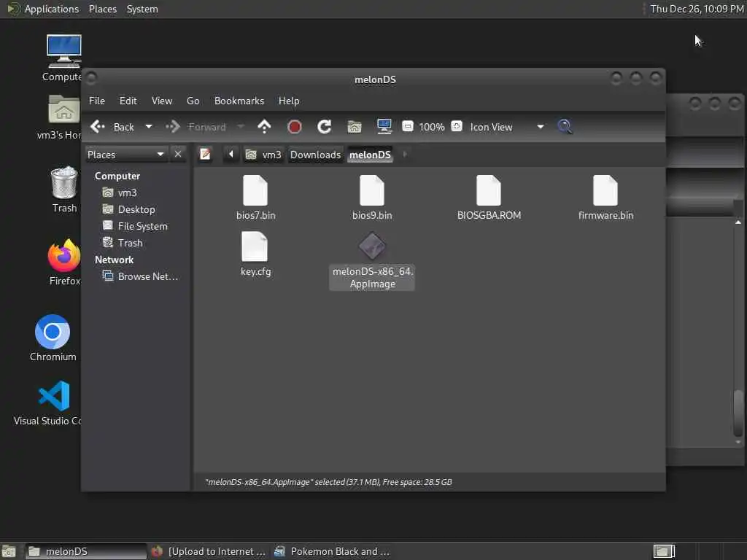Open the System menu in top panel
This screenshot has width=747, height=560.
tap(142, 9)
